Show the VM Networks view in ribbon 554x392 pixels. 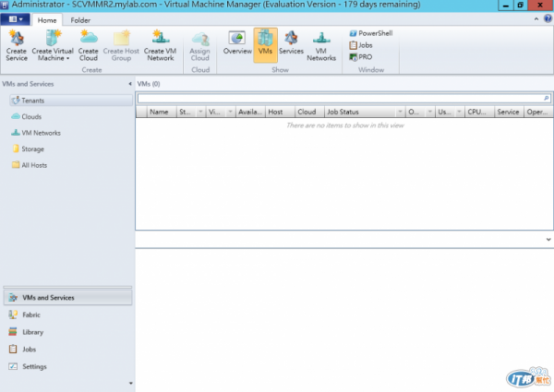pyautogui.click(x=321, y=46)
